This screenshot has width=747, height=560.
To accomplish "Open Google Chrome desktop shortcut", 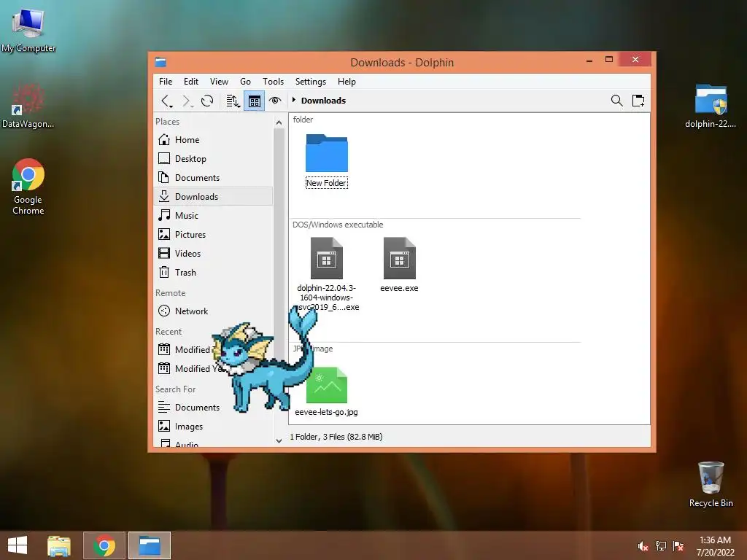I will pos(28,187).
